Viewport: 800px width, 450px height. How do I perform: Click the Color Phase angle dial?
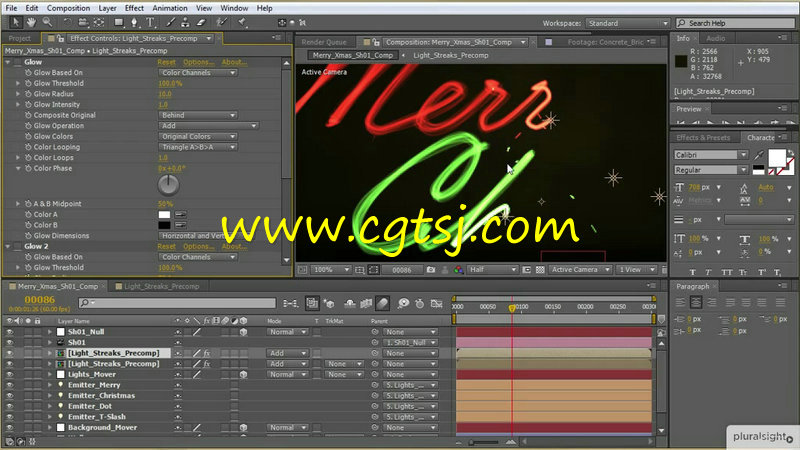tap(168, 185)
